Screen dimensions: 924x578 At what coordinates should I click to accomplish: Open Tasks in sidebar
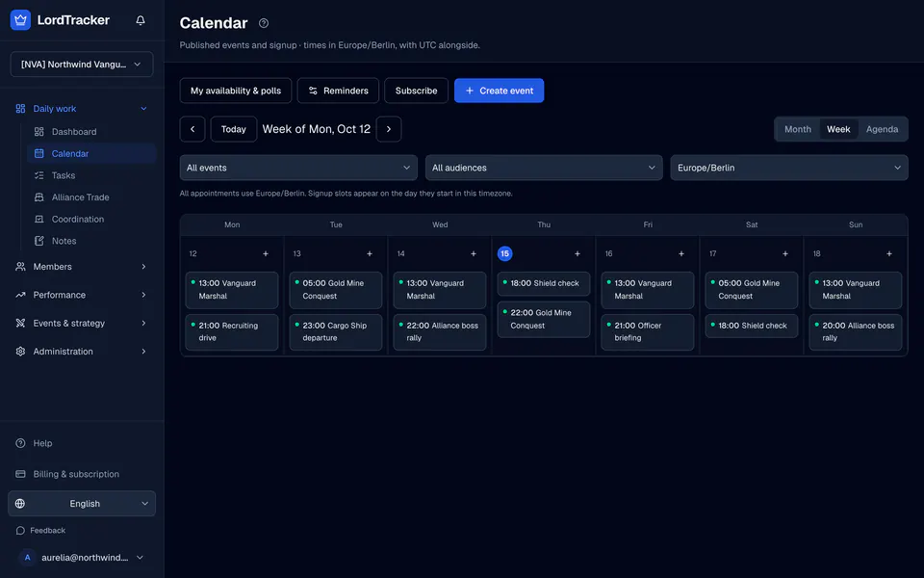tap(91, 175)
